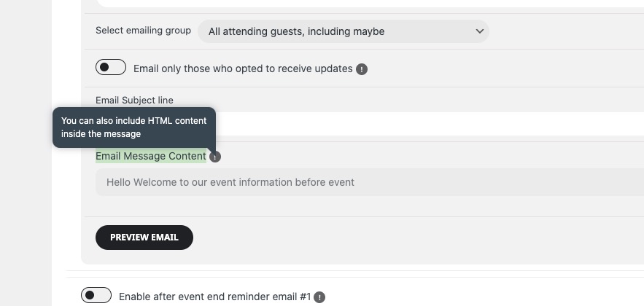Viewport: 644px width, 306px height.
Task: Select 'All attending guests, including maybe' text
Action: (296, 31)
